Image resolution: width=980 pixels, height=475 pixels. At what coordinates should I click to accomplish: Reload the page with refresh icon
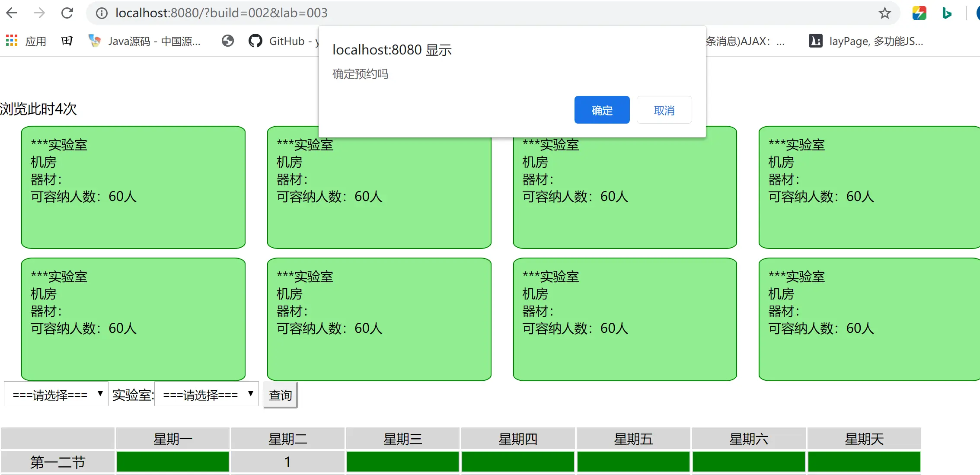(x=67, y=13)
